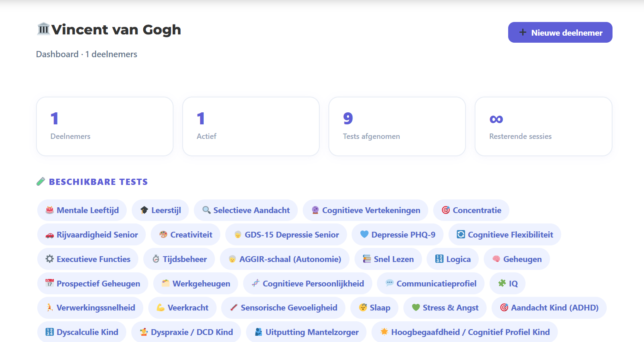This screenshot has height=342, width=644.
Task: Click the Vincent van Gogh heading
Action: [x=116, y=30]
